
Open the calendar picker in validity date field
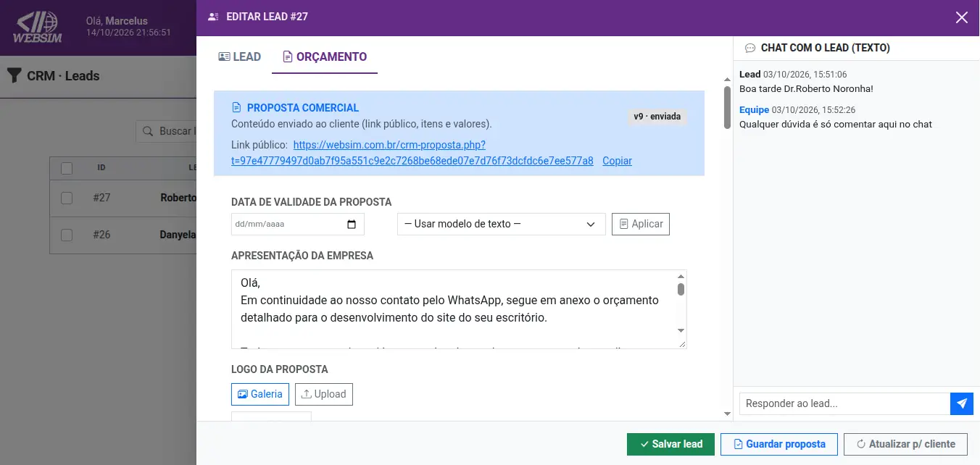pos(352,225)
